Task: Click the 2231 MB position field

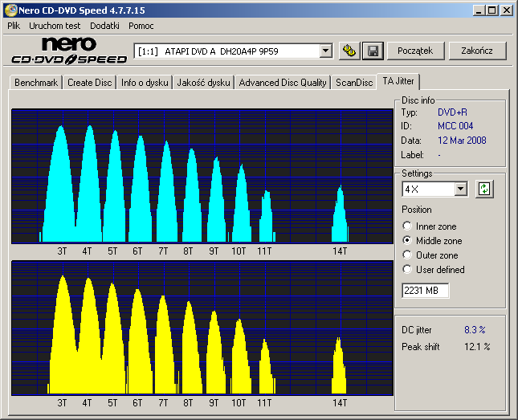Action: pyautogui.click(x=425, y=291)
